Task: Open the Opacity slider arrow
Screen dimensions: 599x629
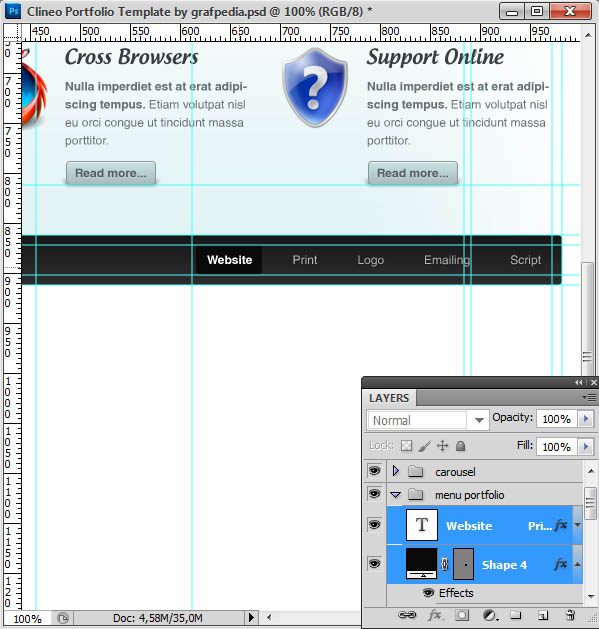Action: (x=586, y=419)
